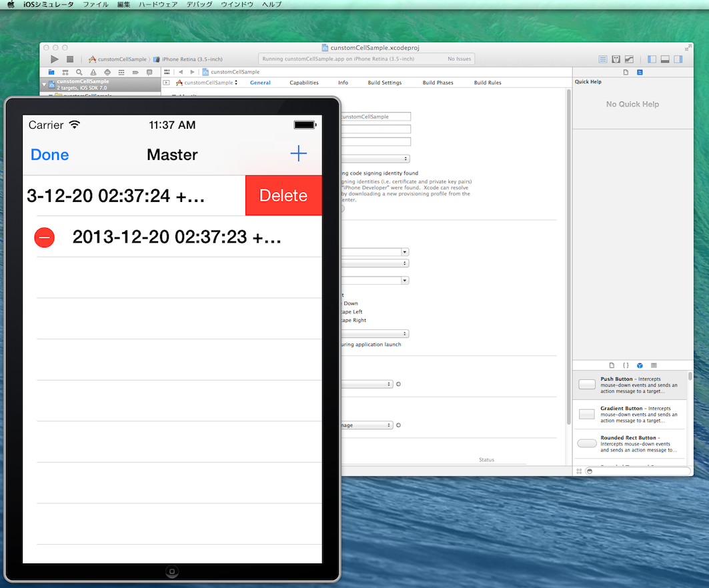
Task: Switch to the Info tab
Action: (x=343, y=83)
